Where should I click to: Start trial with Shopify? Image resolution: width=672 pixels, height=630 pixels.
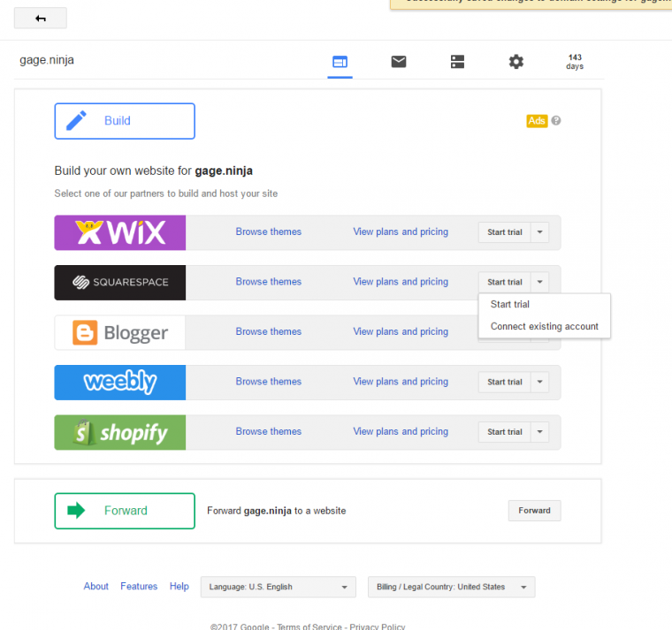click(504, 432)
